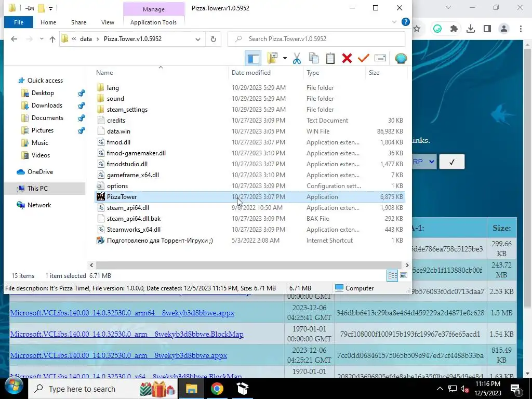Switch to the Home ribbon tab
This screenshot has height=399, width=532.
point(48,22)
